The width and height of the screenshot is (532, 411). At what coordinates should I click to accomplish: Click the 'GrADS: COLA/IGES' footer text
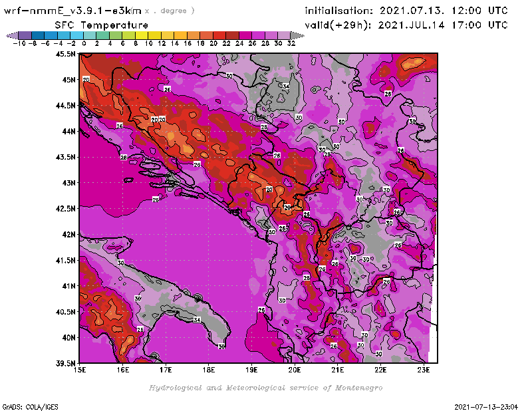pos(30,407)
